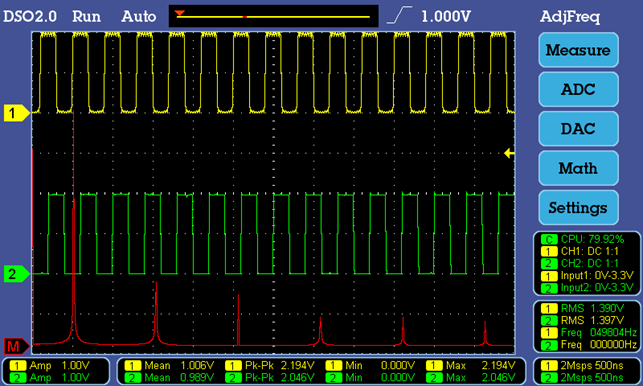Click the yellow channel 1 ground marker
Viewport: 643px width, 386px height.
[16, 113]
